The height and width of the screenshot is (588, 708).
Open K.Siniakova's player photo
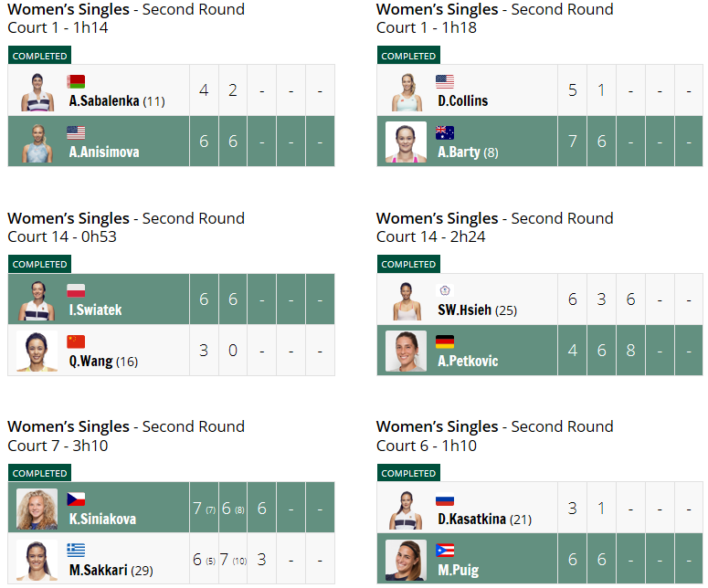[x=37, y=509]
